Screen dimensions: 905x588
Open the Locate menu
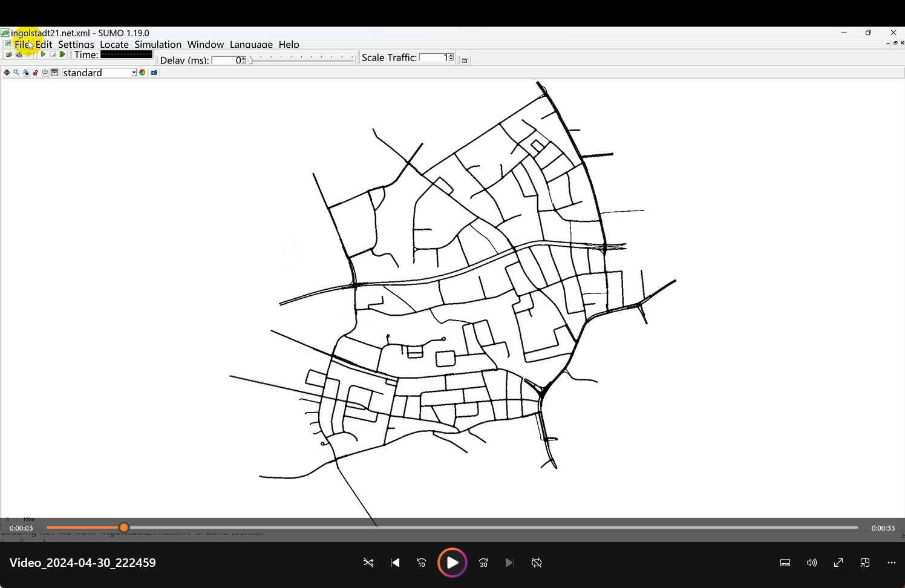point(114,44)
